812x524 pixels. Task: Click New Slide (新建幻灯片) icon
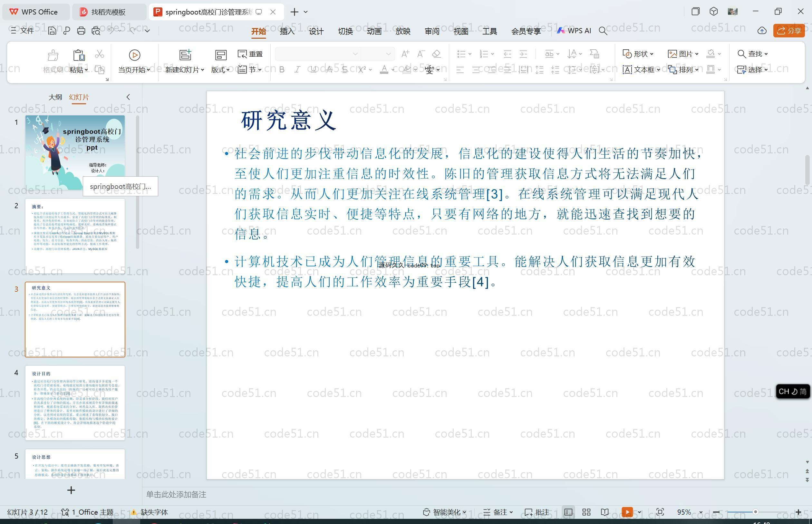click(185, 54)
